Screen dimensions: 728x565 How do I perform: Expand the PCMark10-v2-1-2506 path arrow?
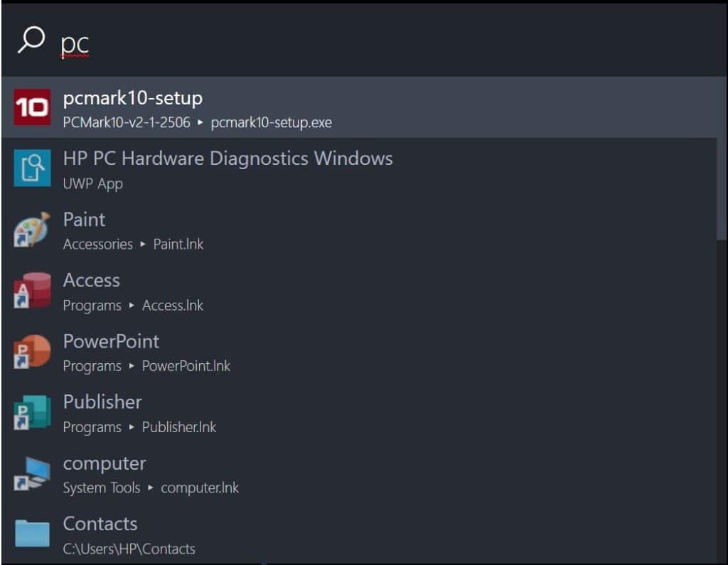202,122
